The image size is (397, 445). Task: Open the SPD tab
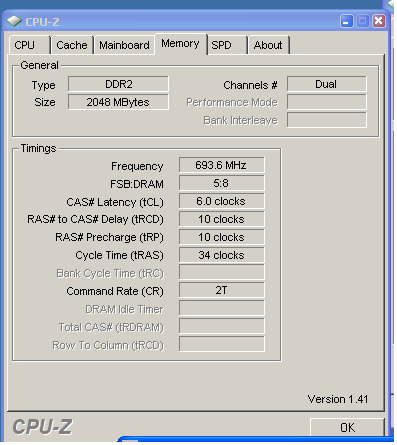point(227,45)
